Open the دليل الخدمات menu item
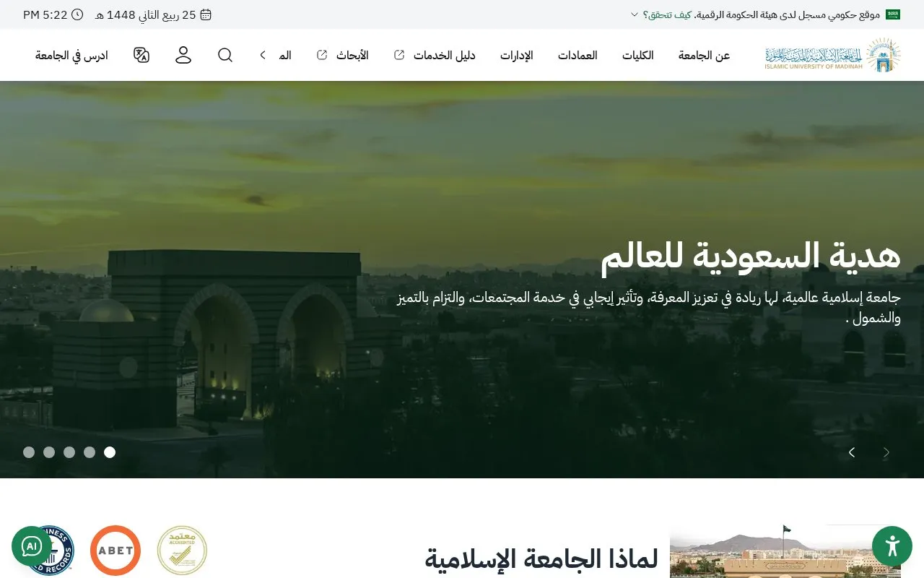This screenshot has width=924, height=578. (x=444, y=55)
